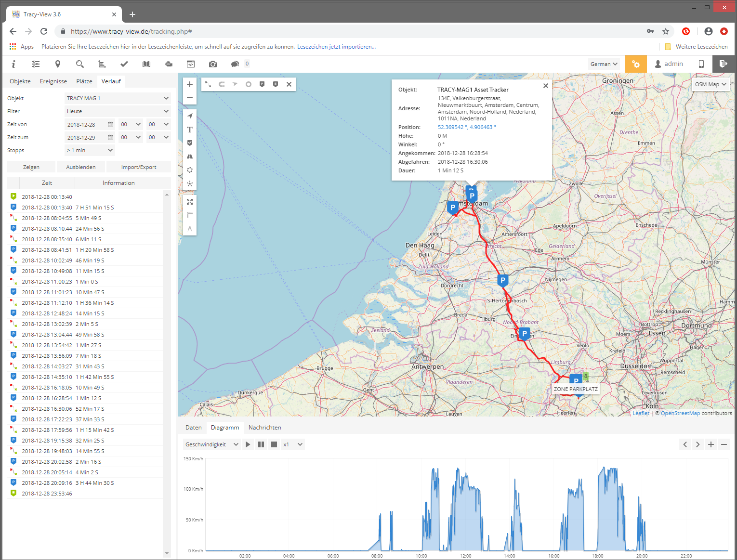The width and height of the screenshot is (737, 560).
Task: Click the orange gear control panel button
Action: click(636, 64)
